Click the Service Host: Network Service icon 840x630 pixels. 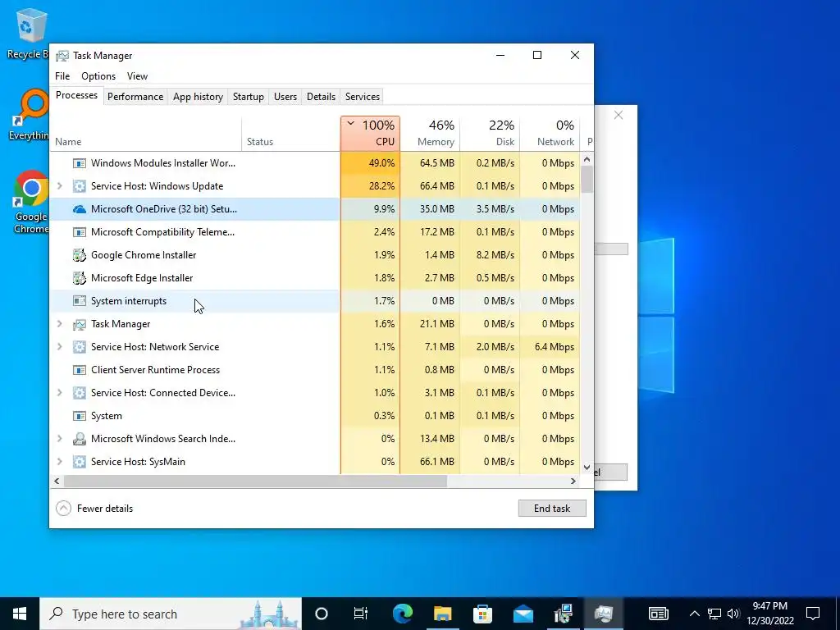click(80, 347)
